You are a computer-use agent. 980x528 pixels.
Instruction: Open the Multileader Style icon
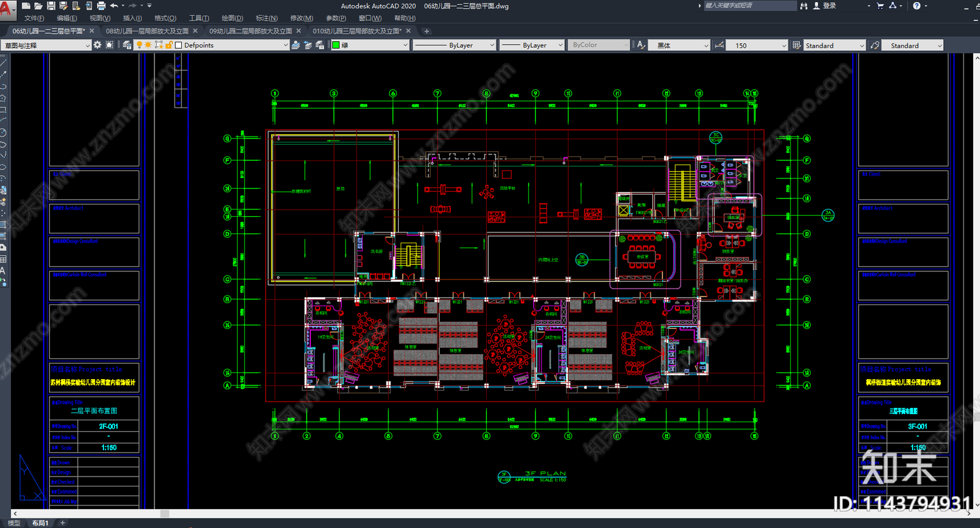(875, 45)
